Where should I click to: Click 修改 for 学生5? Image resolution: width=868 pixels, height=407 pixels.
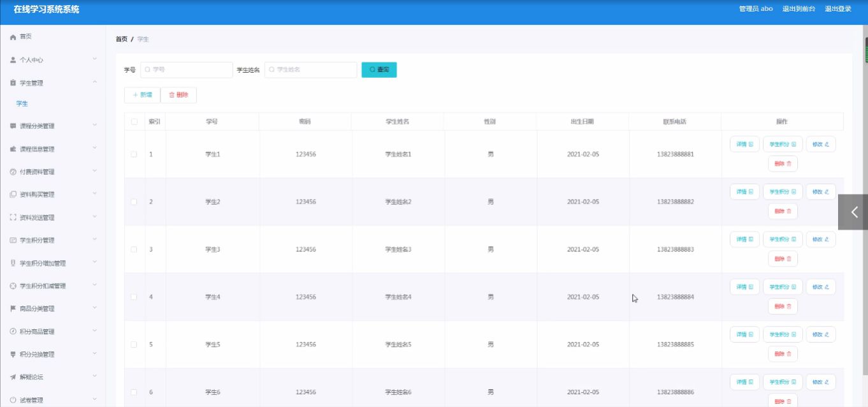coord(821,334)
